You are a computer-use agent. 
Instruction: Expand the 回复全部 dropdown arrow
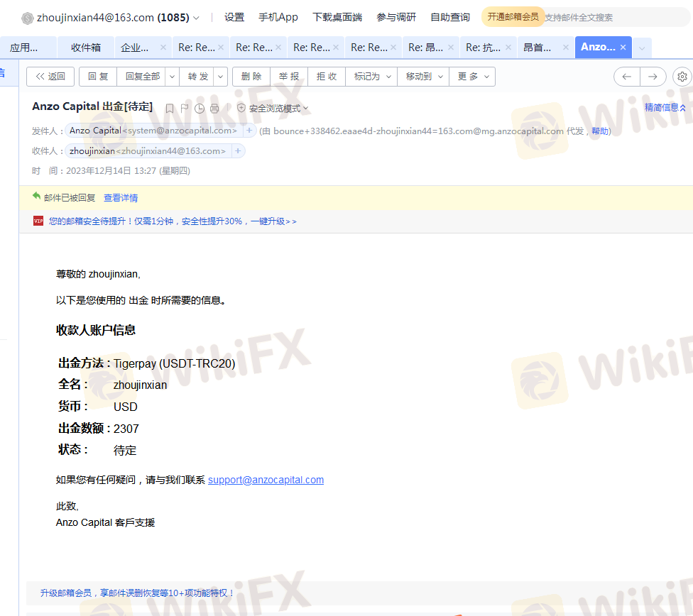tap(173, 77)
